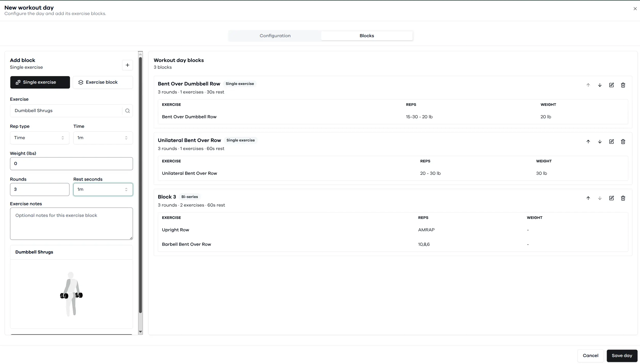Click the Block 3 title
Viewport: 640px width, 364px height.
point(167,197)
